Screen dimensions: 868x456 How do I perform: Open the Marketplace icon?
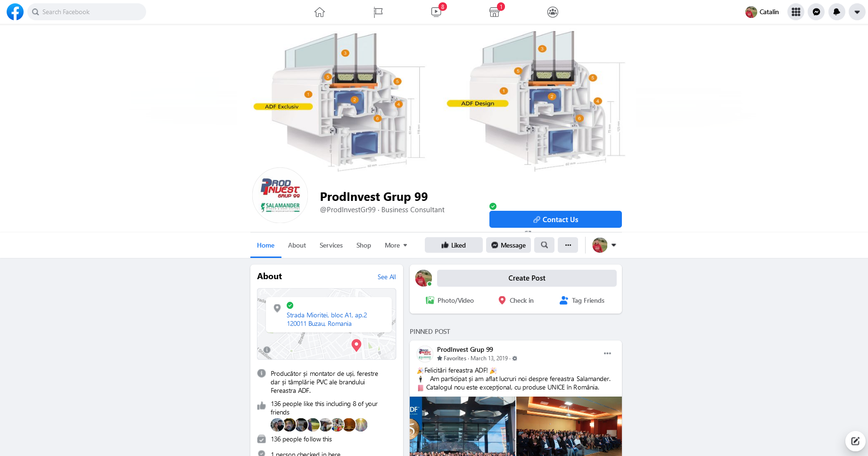(x=494, y=12)
